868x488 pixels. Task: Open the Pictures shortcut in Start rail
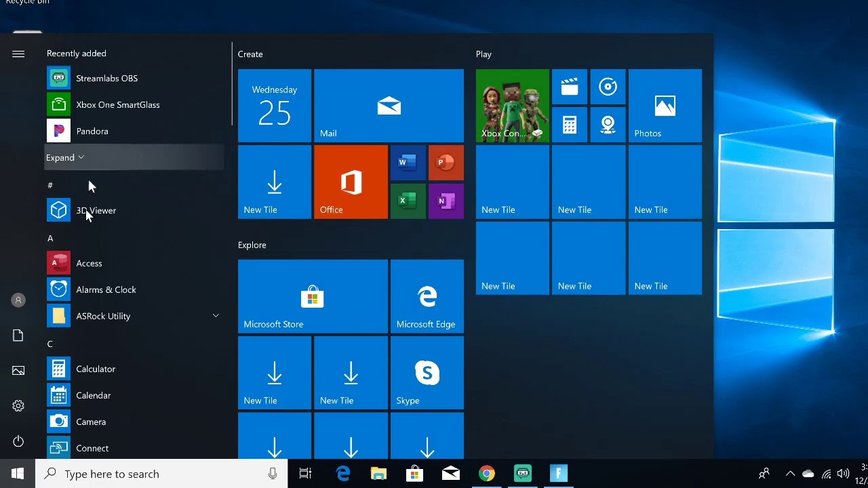click(18, 371)
